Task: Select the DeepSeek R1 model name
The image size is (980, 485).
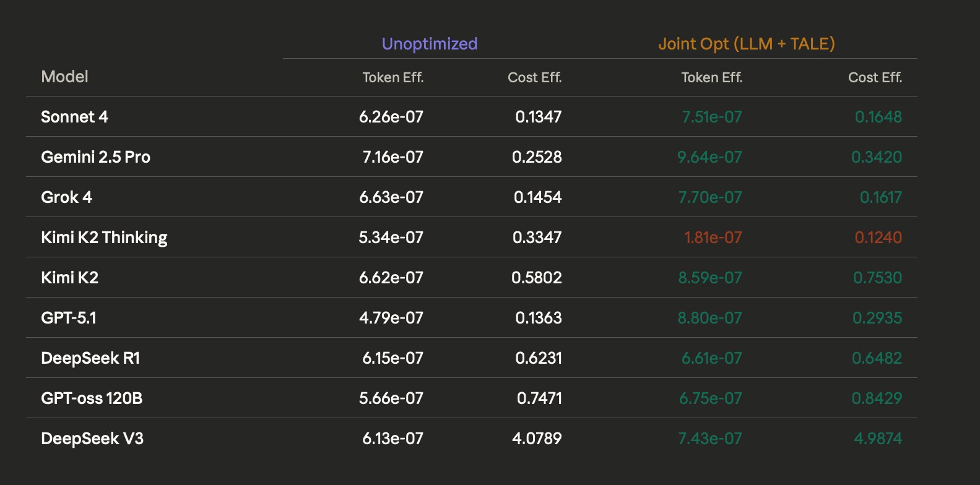Action: tap(90, 358)
